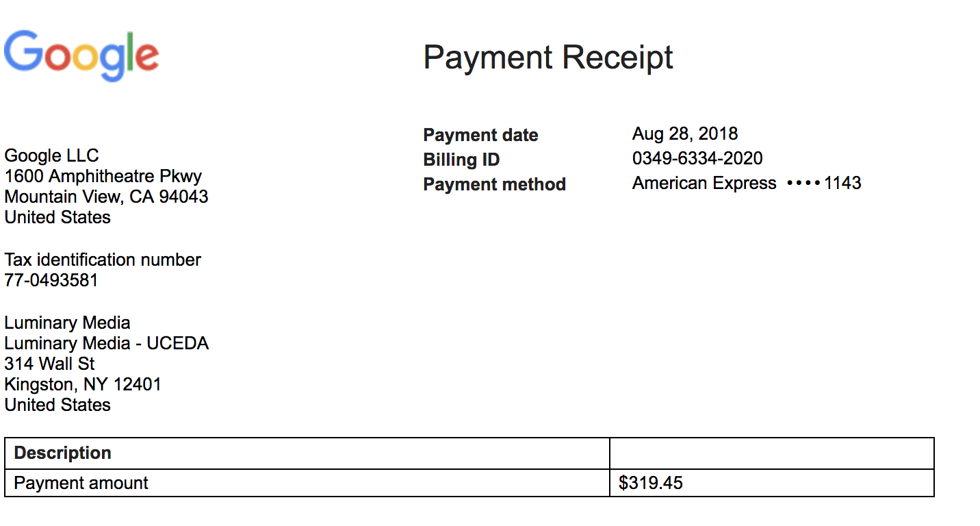The width and height of the screenshot is (980, 526).
Task: Select tax ID 77-0493581
Action: (51, 280)
